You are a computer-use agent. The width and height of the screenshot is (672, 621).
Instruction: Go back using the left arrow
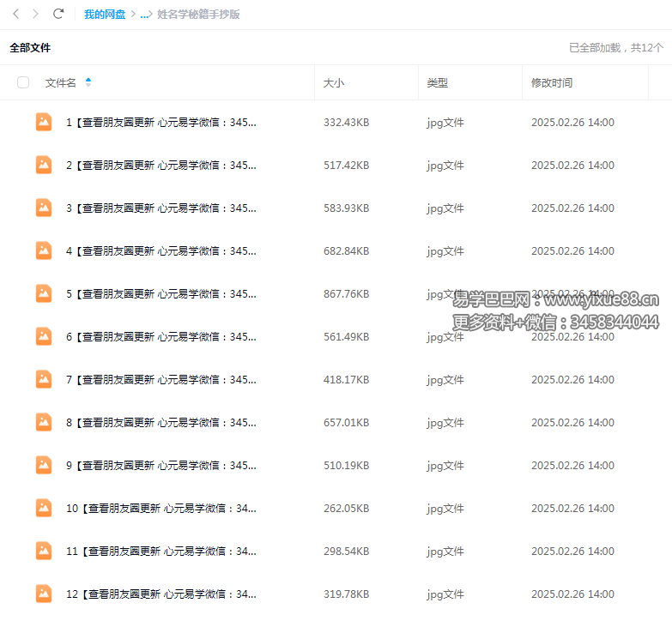[15, 14]
